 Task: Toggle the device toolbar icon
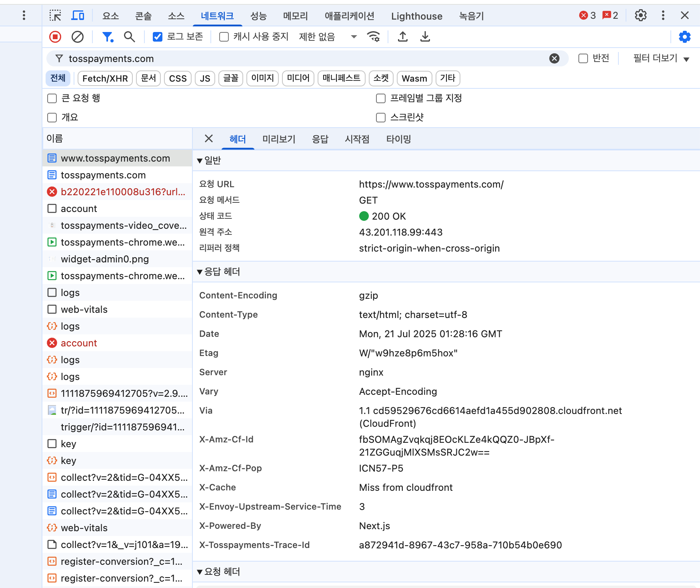point(78,16)
